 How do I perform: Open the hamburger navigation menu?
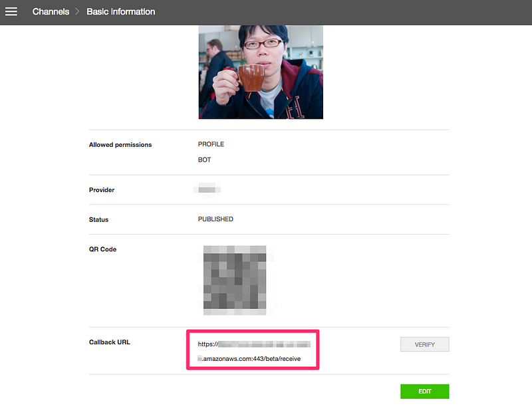point(11,11)
